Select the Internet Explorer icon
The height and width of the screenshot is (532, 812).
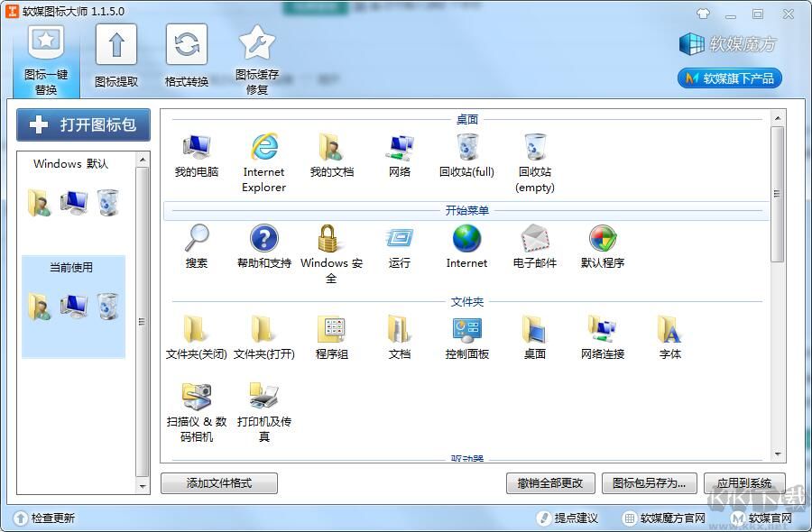tap(263, 147)
